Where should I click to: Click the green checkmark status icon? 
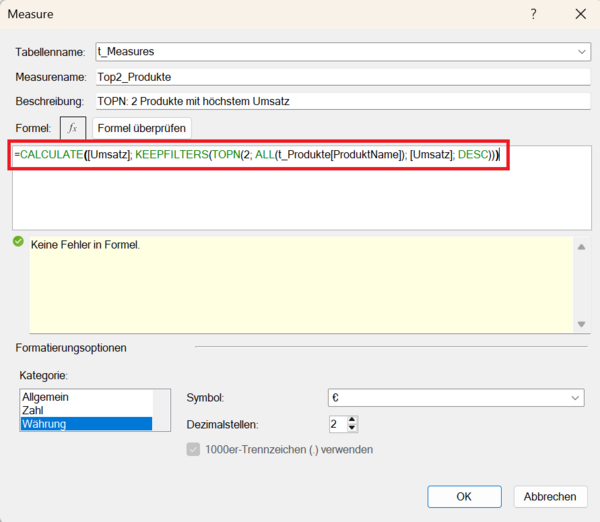[x=18, y=242]
